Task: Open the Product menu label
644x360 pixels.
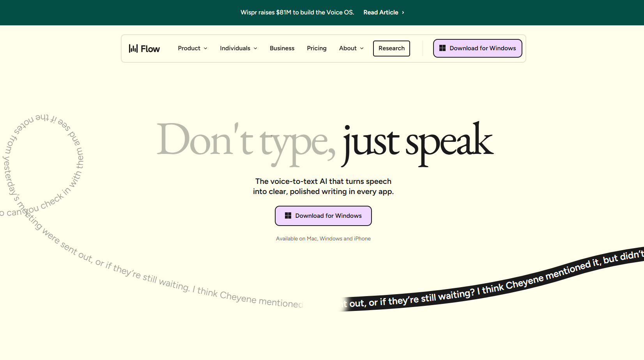Action: pos(189,48)
